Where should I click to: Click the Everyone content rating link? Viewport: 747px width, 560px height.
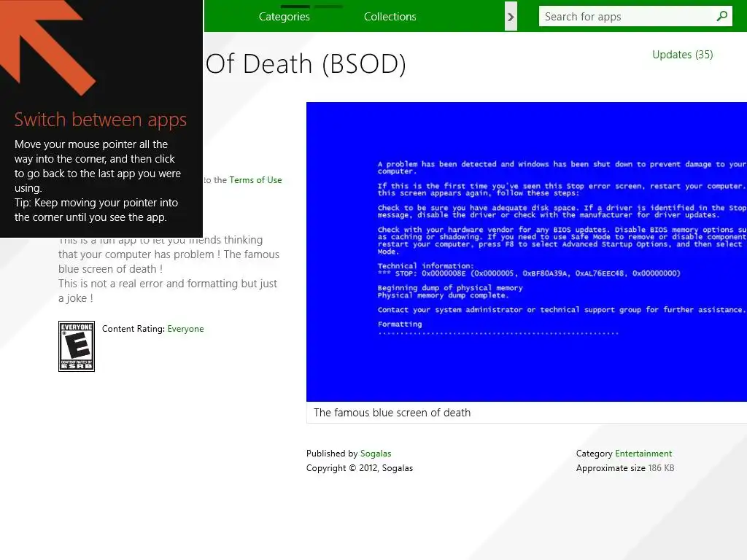tap(185, 329)
